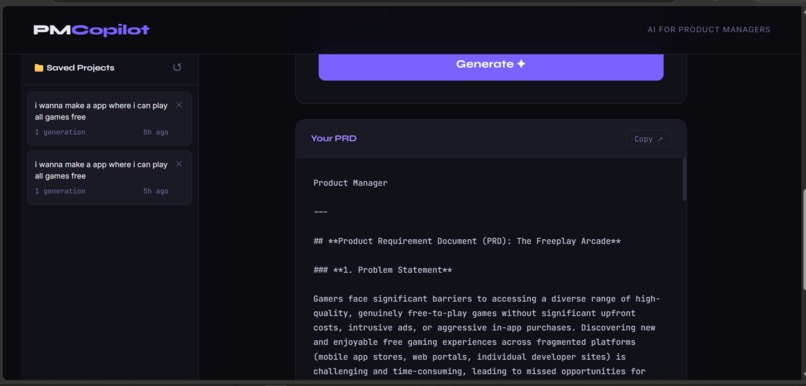Click the '5h ago' timestamp of second project

coord(156,191)
